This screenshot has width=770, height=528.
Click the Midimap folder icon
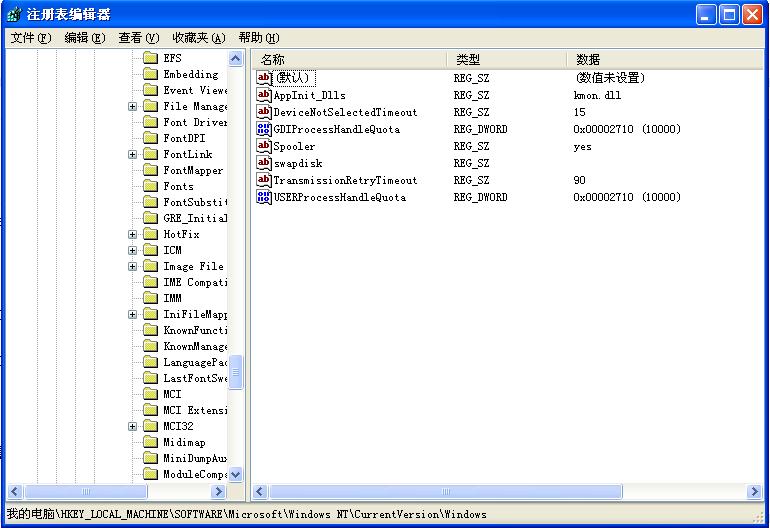[x=150, y=442]
